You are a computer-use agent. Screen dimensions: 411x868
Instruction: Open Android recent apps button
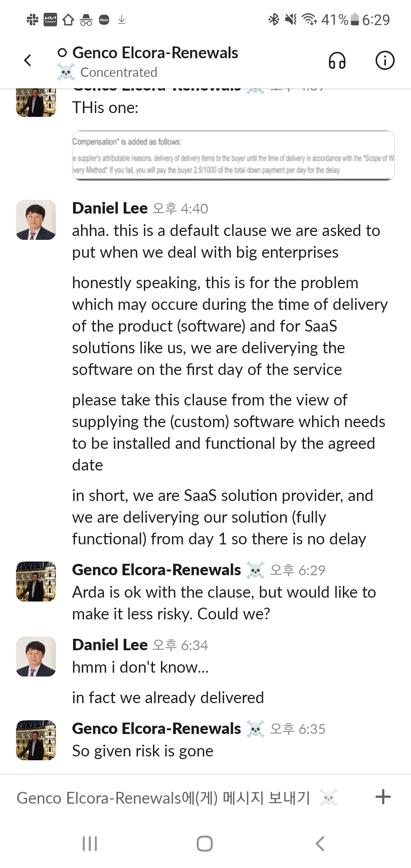pos(90,844)
